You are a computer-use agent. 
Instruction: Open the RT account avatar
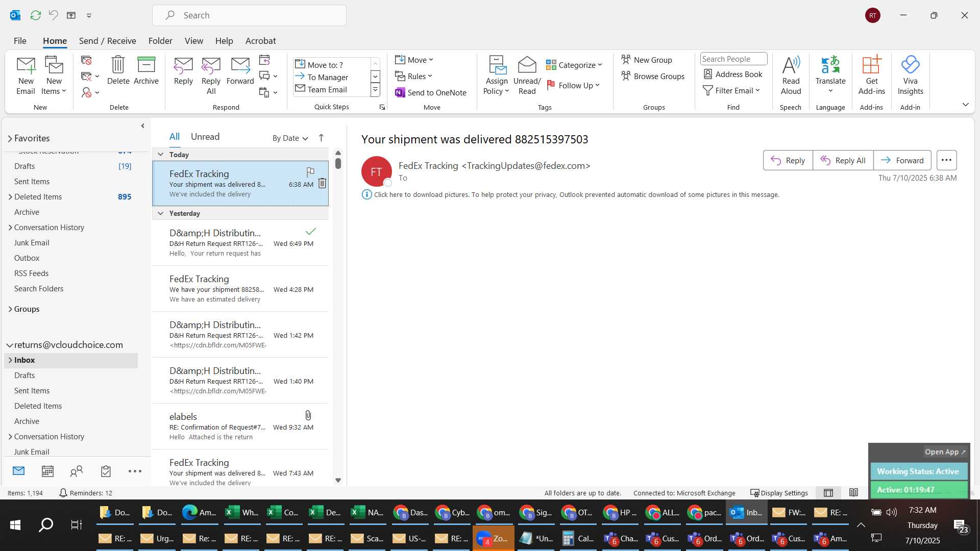click(x=873, y=15)
